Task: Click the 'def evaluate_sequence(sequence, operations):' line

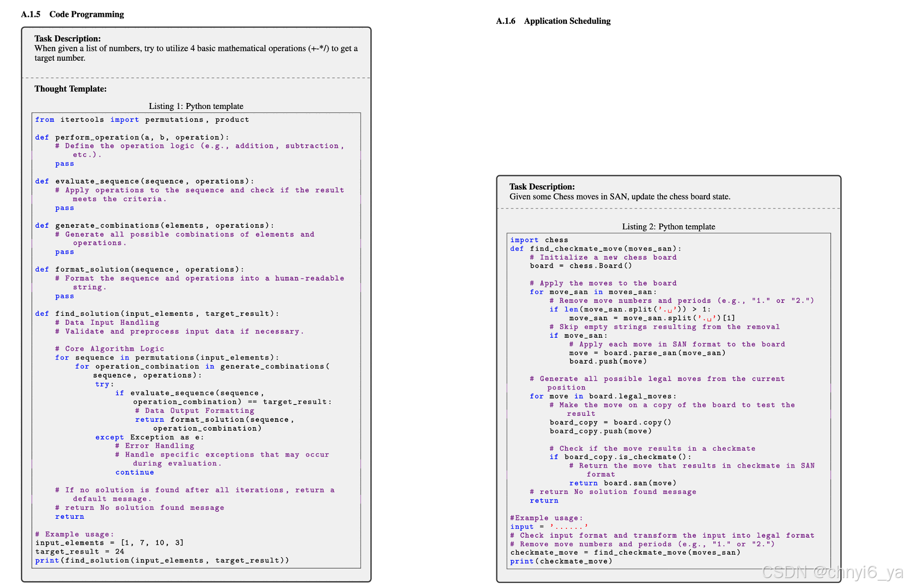Action: pyautogui.click(x=145, y=181)
